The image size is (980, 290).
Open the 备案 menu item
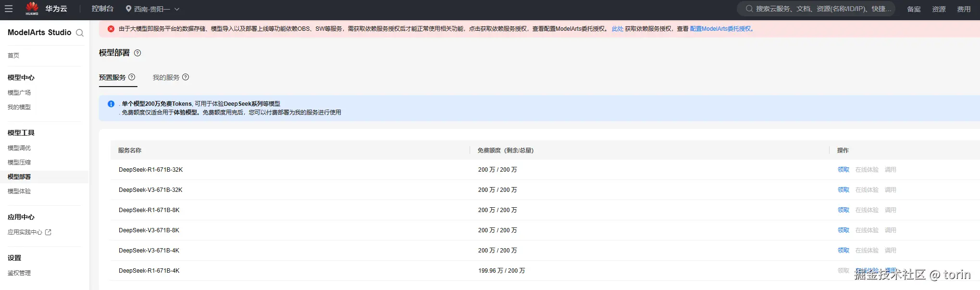[914, 9]
